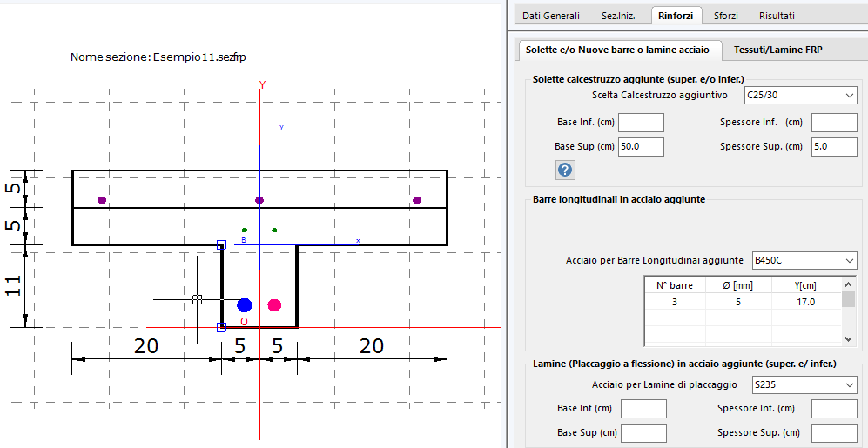Click the plate Spessore Sup. (cm) field

coord(834,432)
